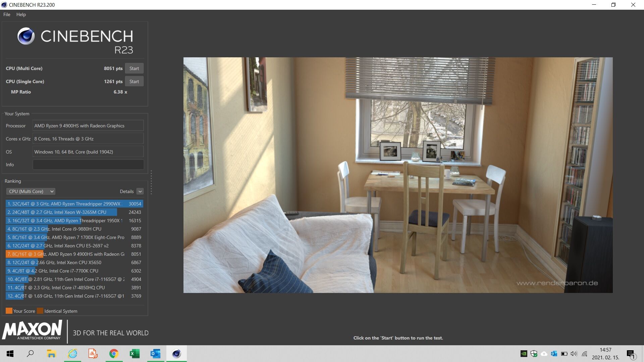Screen dimensions: 644x362
Task: Open Excel from the taskbar
Action: [135, 354]
